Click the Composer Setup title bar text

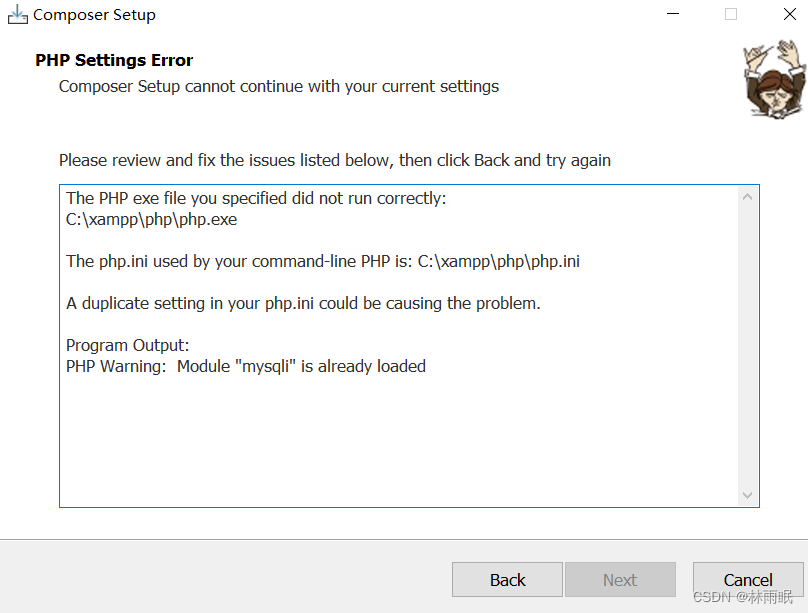click(x=97, y=14)
